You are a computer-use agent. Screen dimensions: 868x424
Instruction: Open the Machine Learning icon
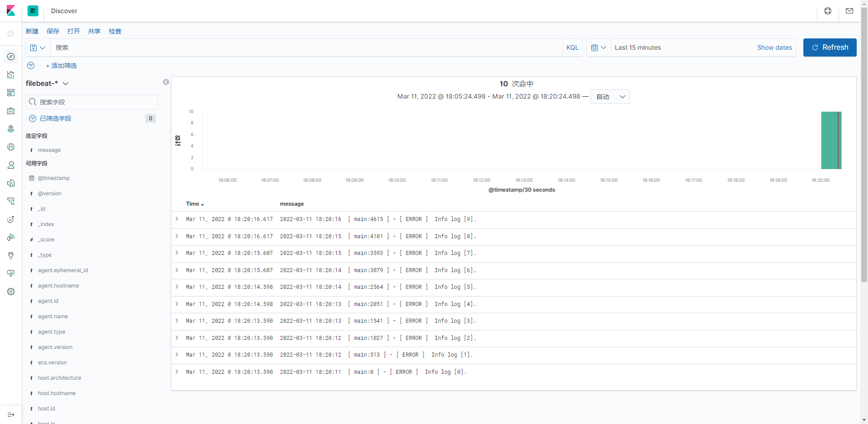[x=11, y=147]
